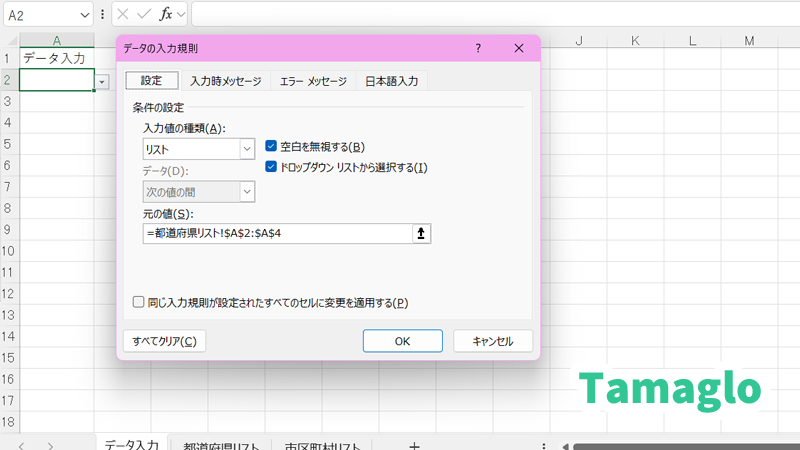Toggle ドロップダウン リストから選択する checkbox
The image size is (800, 450).
pyautogui.click(x=271, y=167)
